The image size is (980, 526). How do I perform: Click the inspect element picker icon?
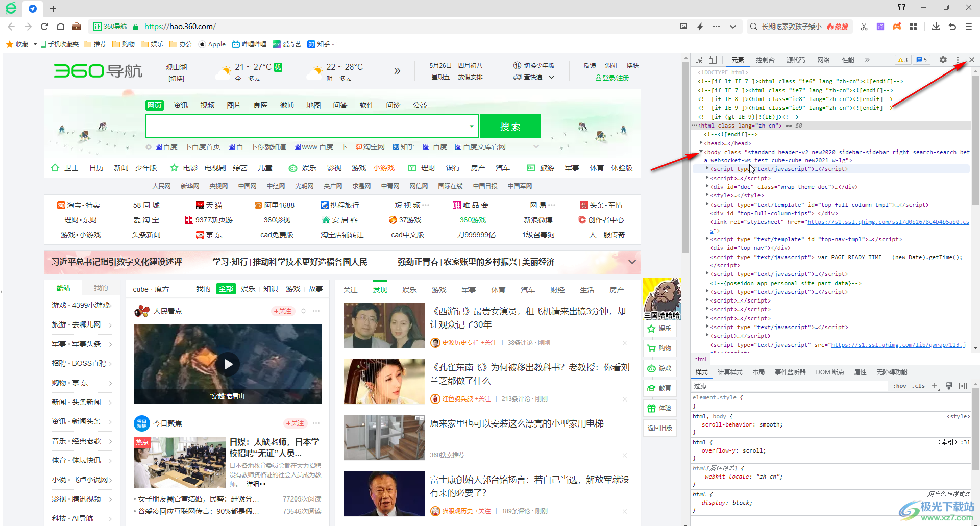click(x=699, y=60)
